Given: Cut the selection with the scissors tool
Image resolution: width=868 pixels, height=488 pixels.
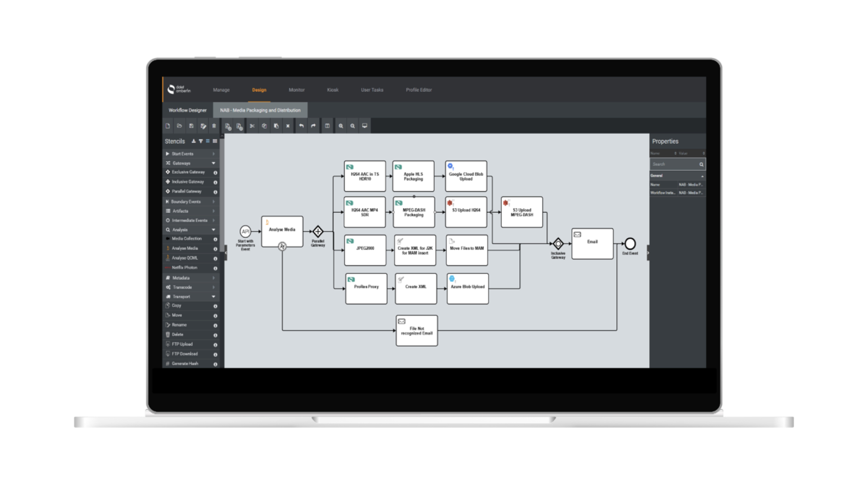Looking at the screenshot, I should [x=252, y=126].
